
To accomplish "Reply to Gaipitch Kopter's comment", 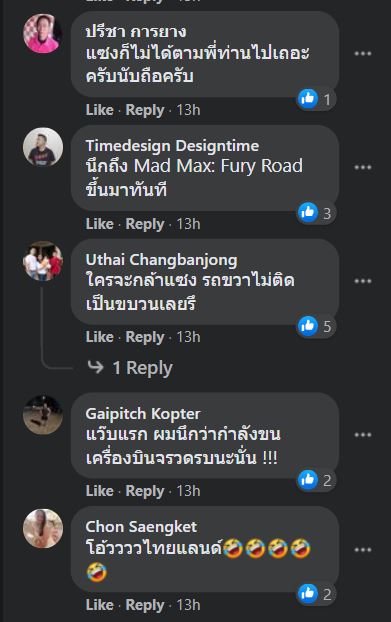I will pos(145,491).
